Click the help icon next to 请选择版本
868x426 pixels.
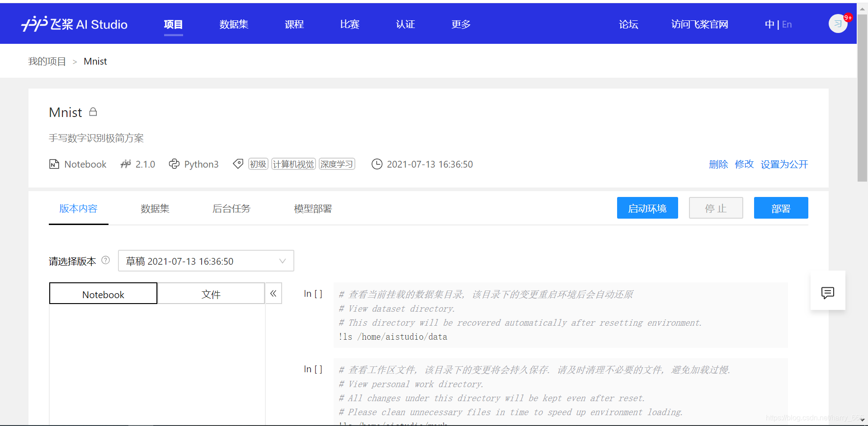(106, 260)
